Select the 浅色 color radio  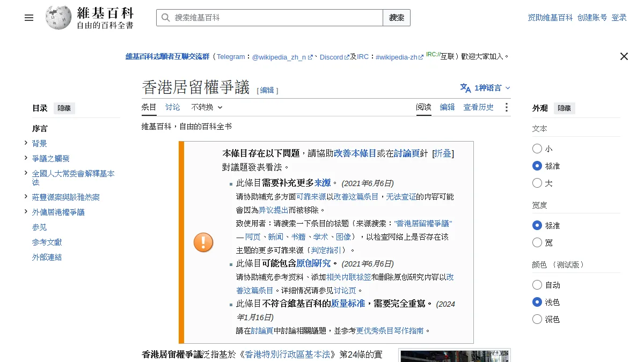pos(537,302)
